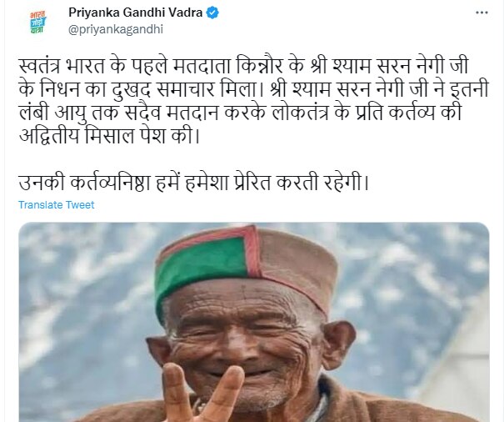Open the attached photo of elderly man
The width and height of the screenshot is (504, 422).
tap(254, 322)
